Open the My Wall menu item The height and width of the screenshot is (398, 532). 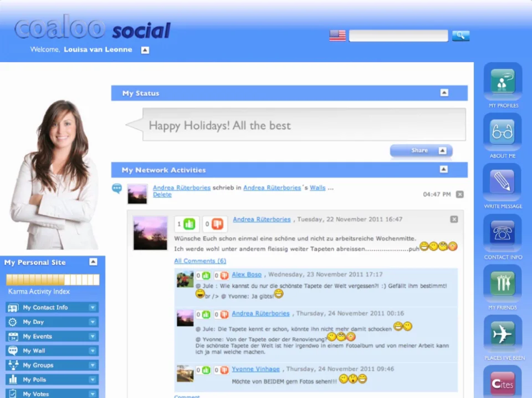tap(52, 351)
